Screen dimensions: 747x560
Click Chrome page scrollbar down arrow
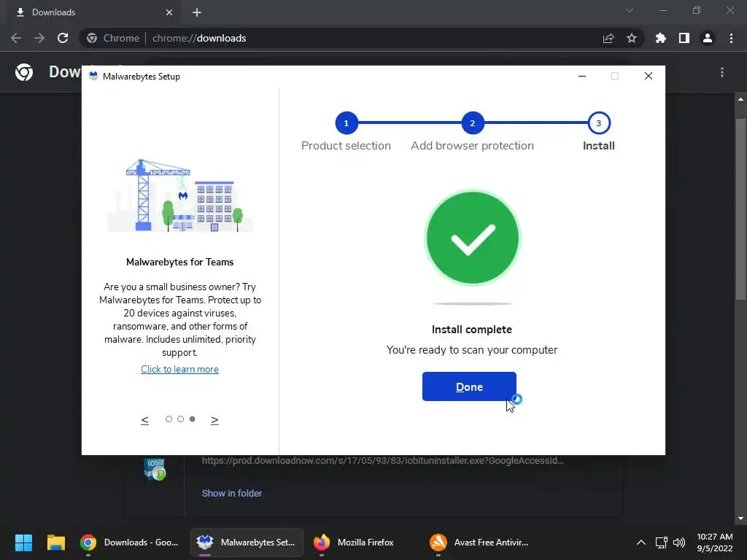click(740, 518)
